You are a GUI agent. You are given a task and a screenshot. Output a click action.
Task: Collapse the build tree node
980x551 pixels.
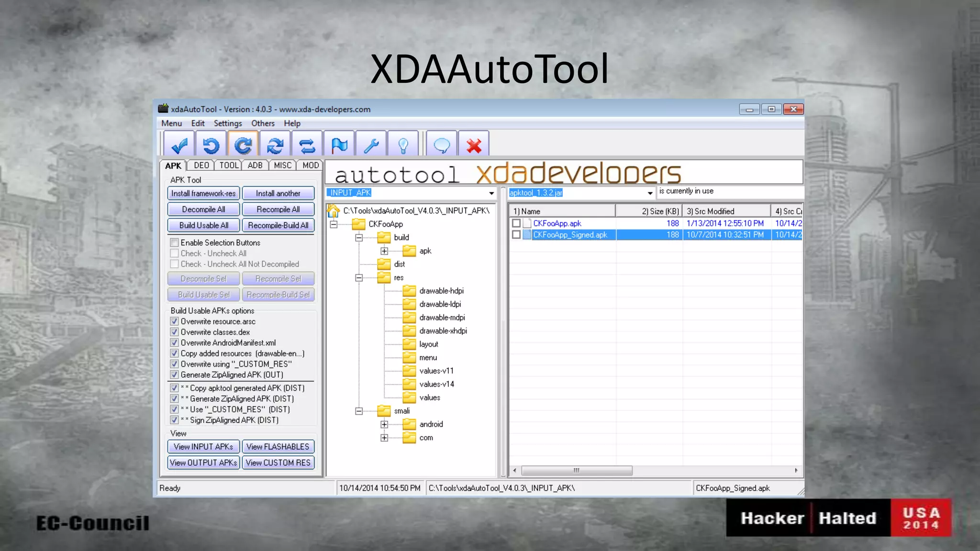coord(359,238)
